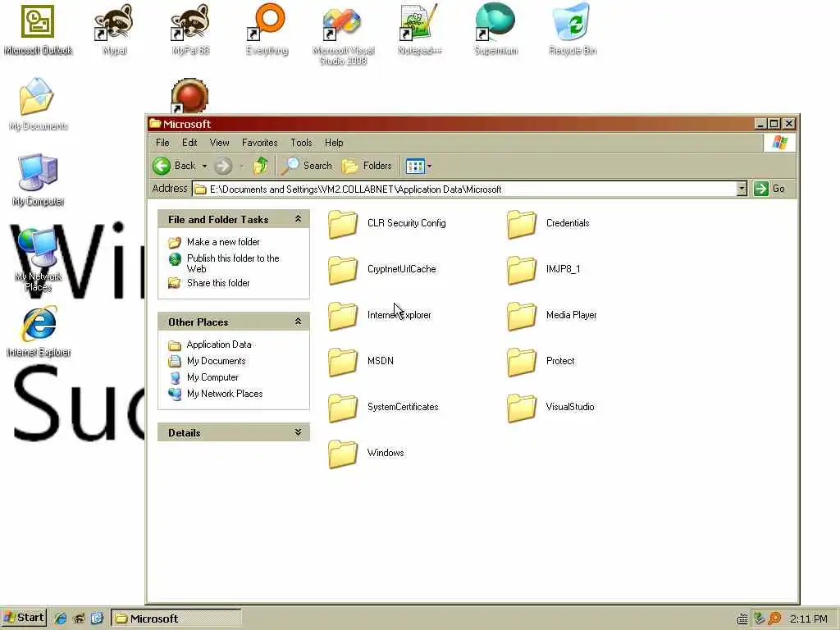Go up one folder level
The height and width of the screenshot is (630, 840).
point(261,166)
